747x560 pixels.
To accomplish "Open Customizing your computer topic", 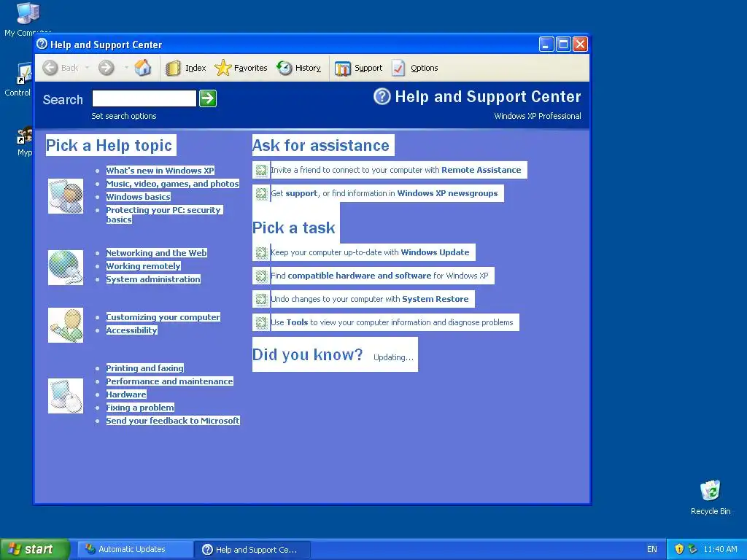I will pos(163,317).
